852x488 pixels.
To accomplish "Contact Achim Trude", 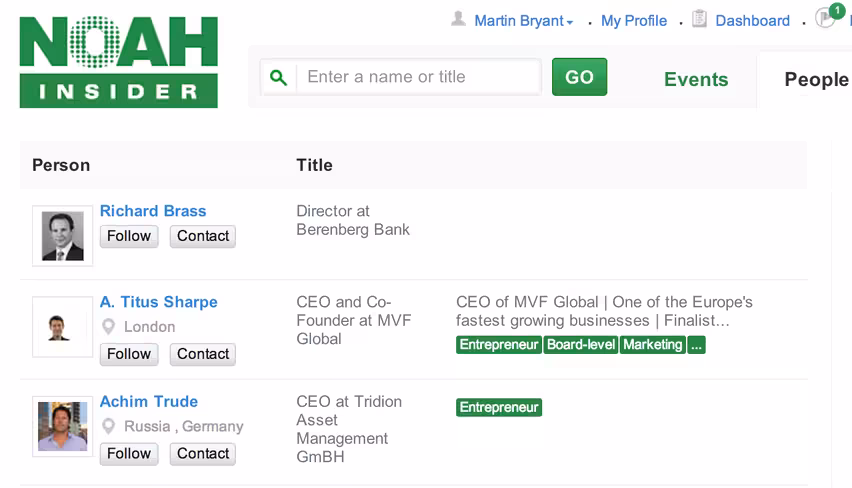I will click(203, 454).
